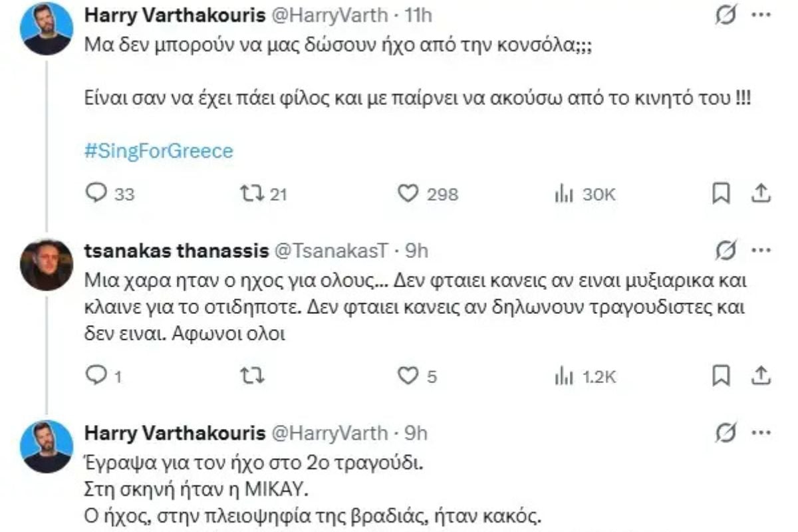Bookmark Harry Varthakouris's first tweet

(x=722, y=194)
